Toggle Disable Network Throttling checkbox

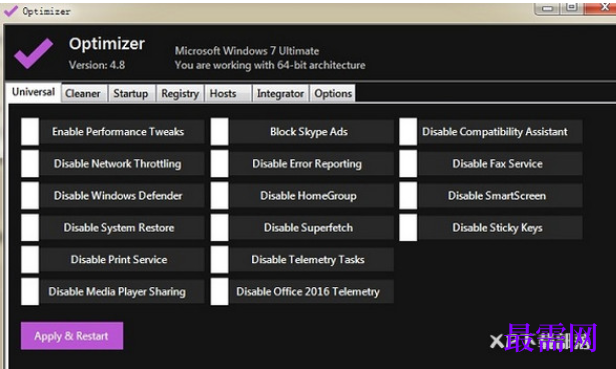pos(30,163)
